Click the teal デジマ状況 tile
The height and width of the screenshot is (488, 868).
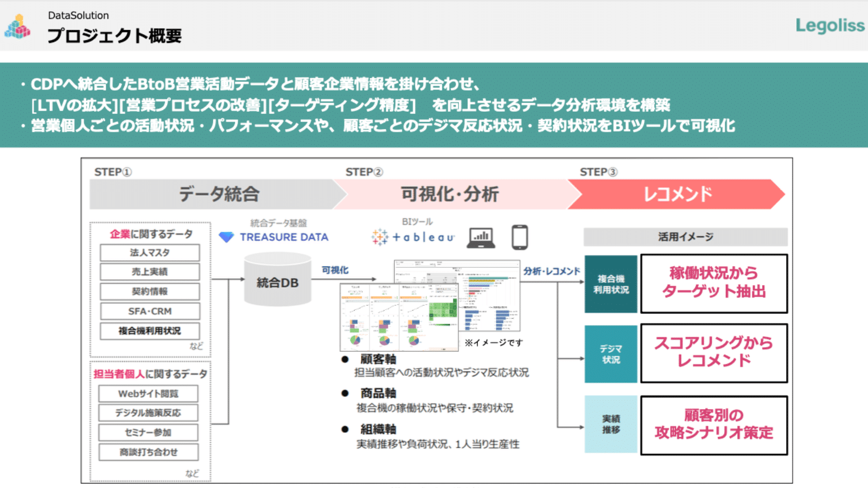coord(611,354)
